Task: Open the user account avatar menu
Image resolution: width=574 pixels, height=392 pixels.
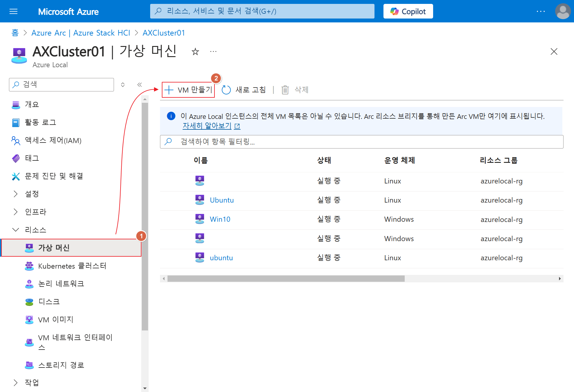Action: [563, 11]
